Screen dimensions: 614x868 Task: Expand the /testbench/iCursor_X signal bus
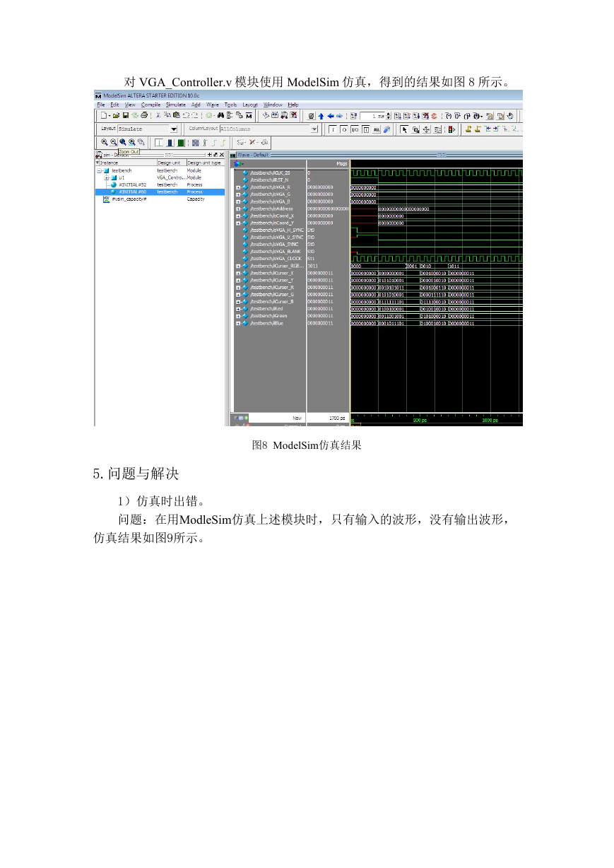(237, 272)
